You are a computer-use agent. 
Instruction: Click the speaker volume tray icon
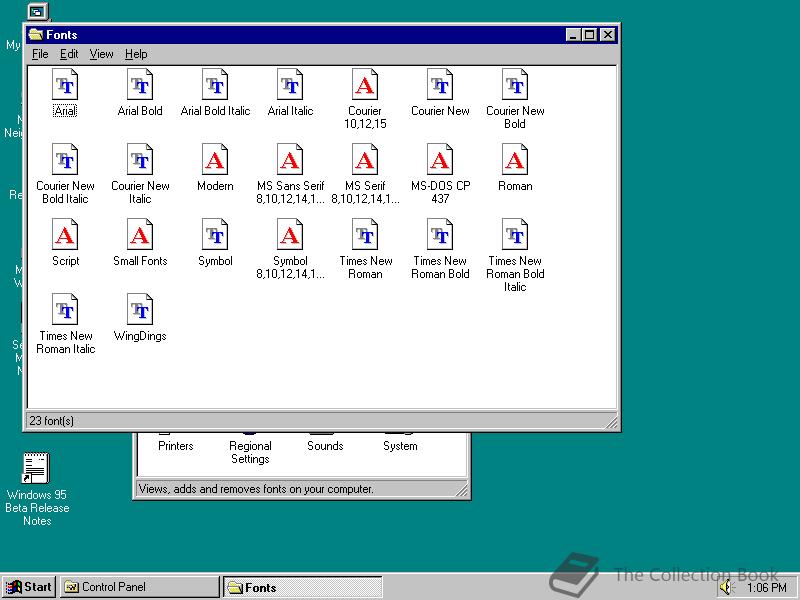726,588
